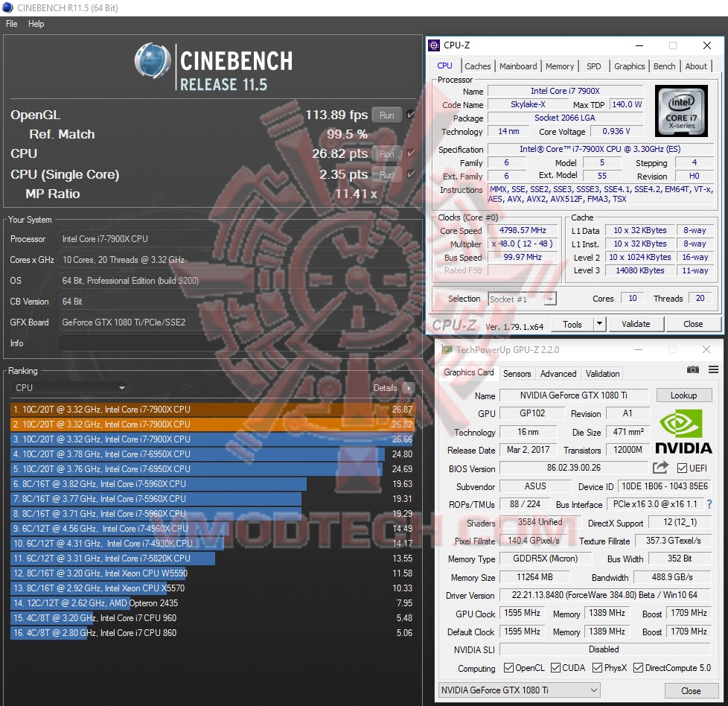Click the bus interface question mark help

(709, 504)
